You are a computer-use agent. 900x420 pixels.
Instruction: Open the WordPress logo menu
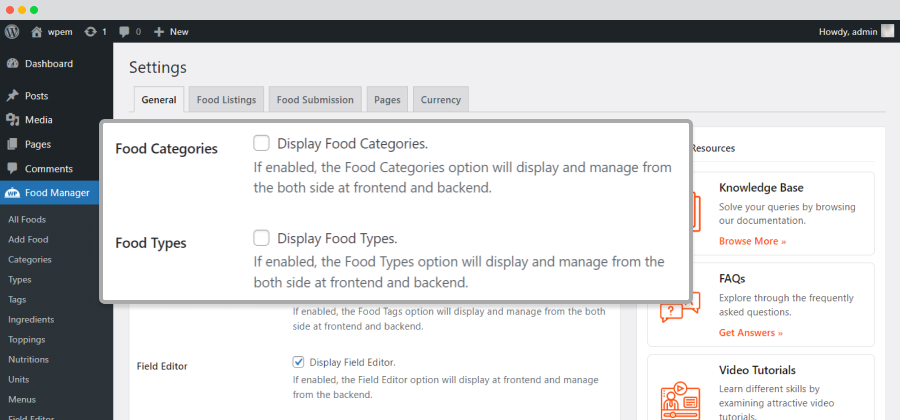(x=12, y=32)
